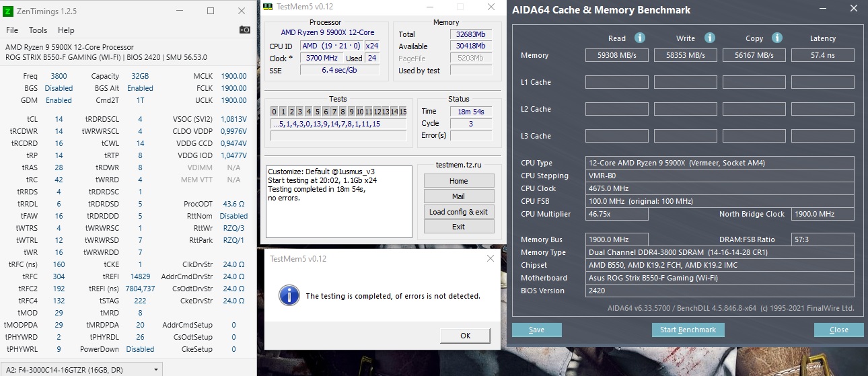Click the BGS Disabled value in ZenTimings
Image resolution: width=868 pixels, height=376 pixels.
pos(59,88)
